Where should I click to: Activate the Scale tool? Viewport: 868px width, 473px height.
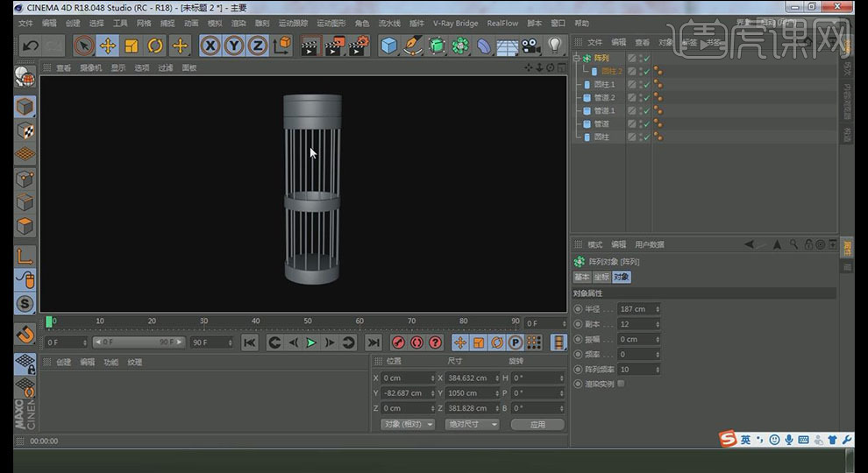(x=132, y=46)
